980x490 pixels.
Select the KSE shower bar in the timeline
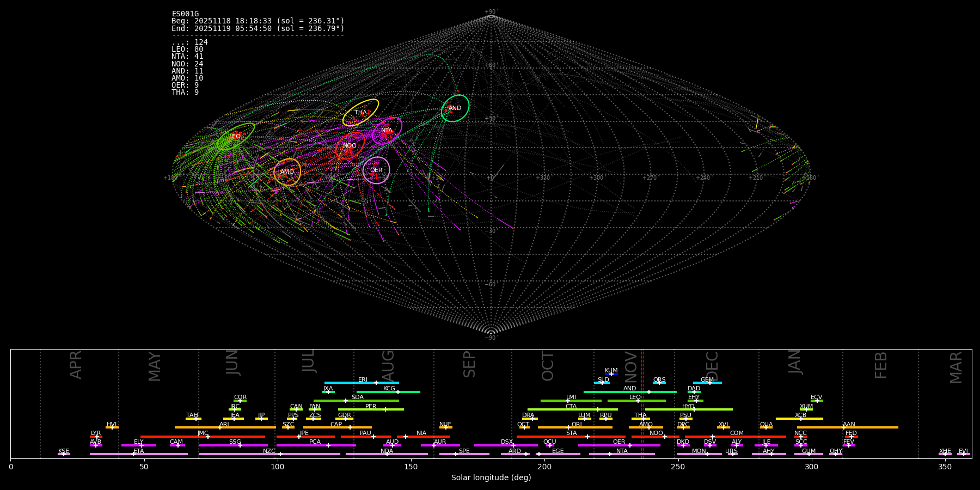64,454
